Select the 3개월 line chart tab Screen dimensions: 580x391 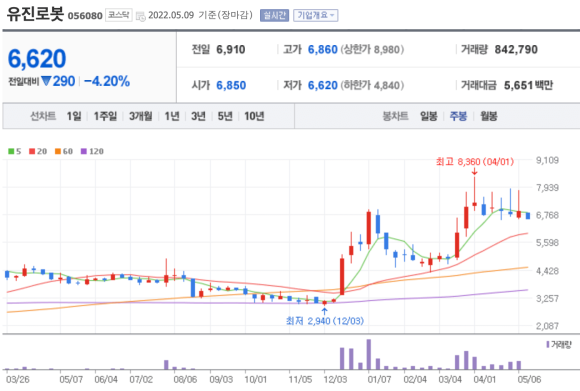(140, 116)
